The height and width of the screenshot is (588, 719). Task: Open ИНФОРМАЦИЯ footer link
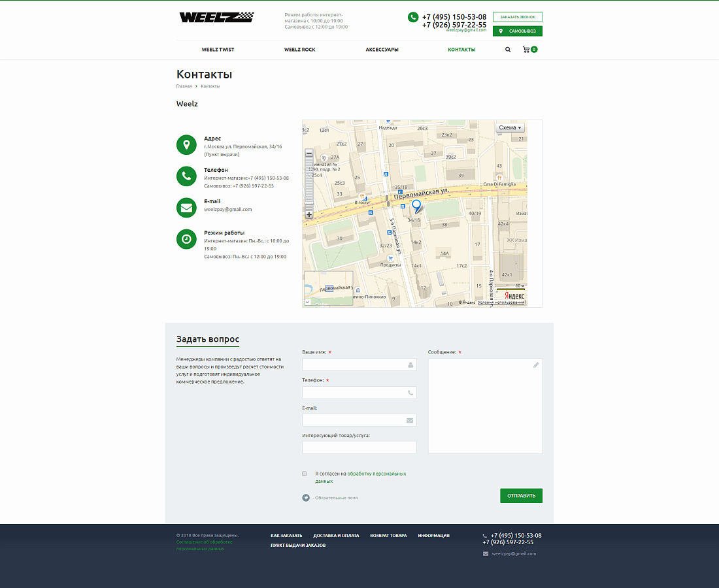pyautogui.click(x=434, y=535)
